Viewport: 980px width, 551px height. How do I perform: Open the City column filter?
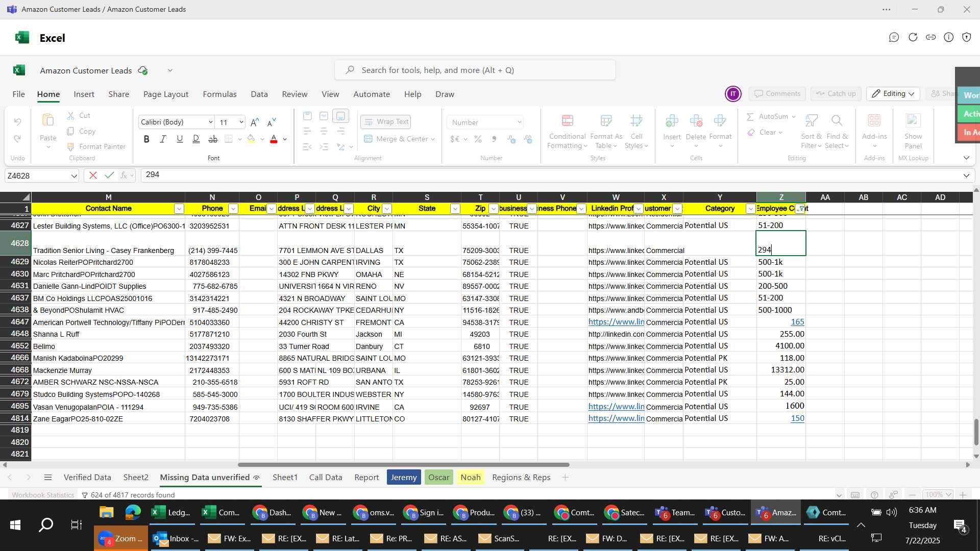[x=387, y=209]
